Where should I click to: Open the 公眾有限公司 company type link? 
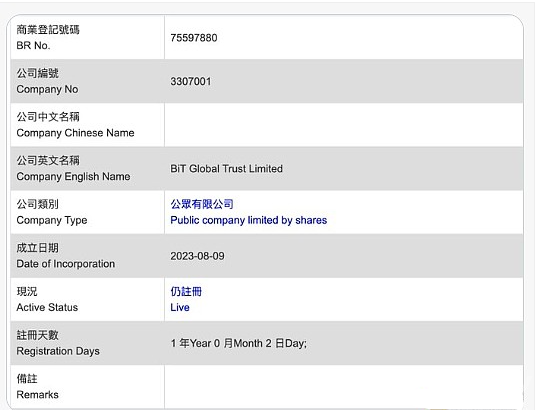202,204
